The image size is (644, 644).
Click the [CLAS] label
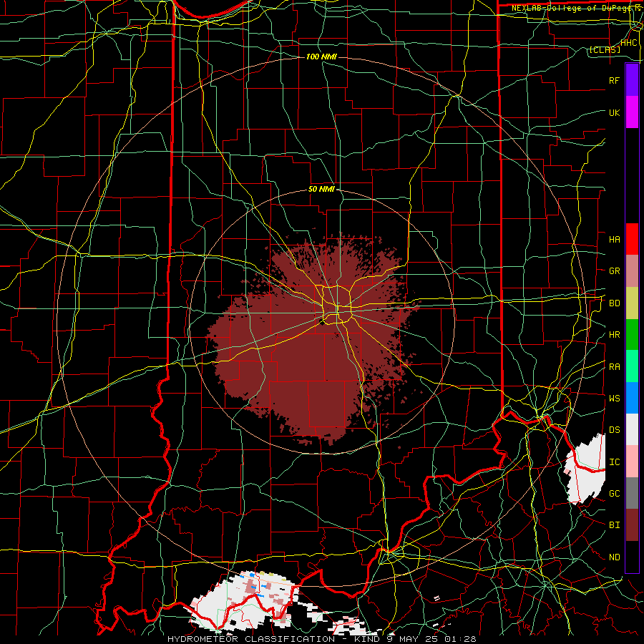(x=605, y=50)
